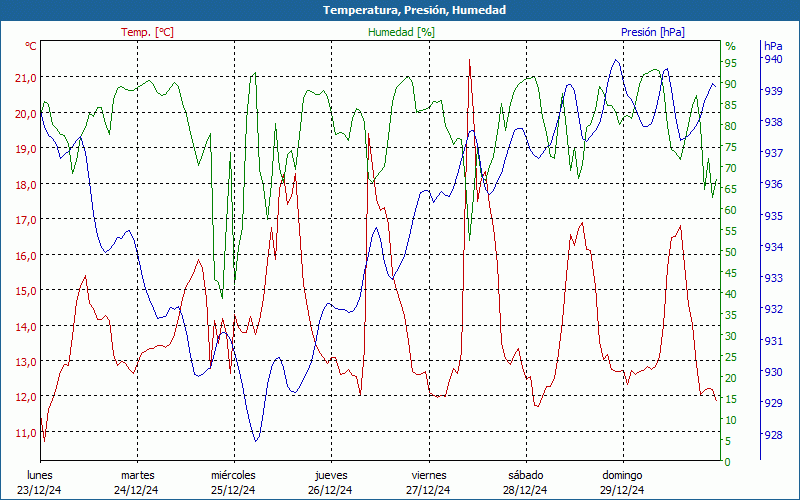Click the 19,0 temperature axis value

point(26,149)
